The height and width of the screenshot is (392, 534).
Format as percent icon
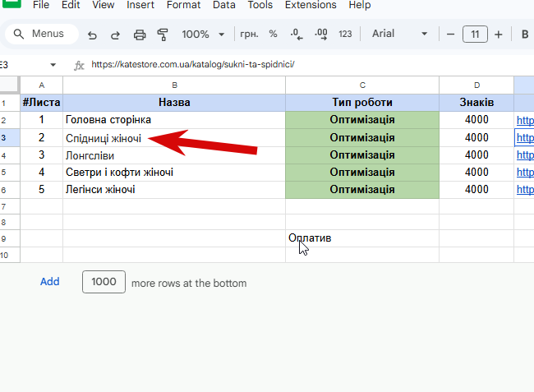pyautogui.click(x=273, y=34)
